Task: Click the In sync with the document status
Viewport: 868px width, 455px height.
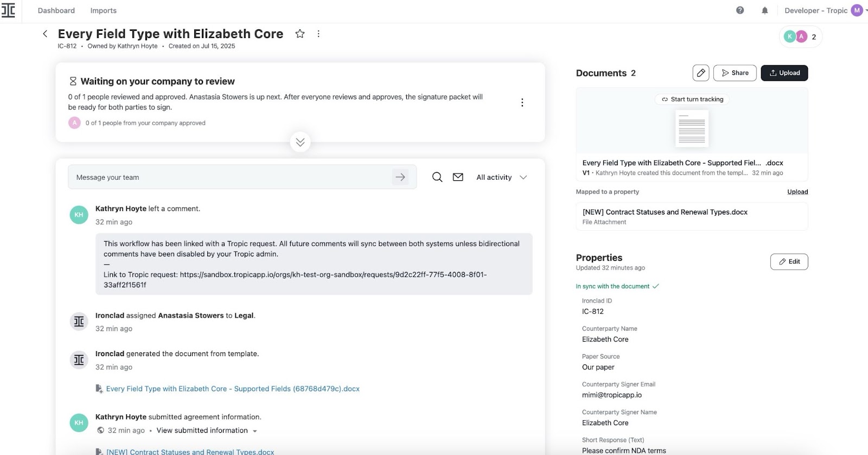Action: point(617,286)
